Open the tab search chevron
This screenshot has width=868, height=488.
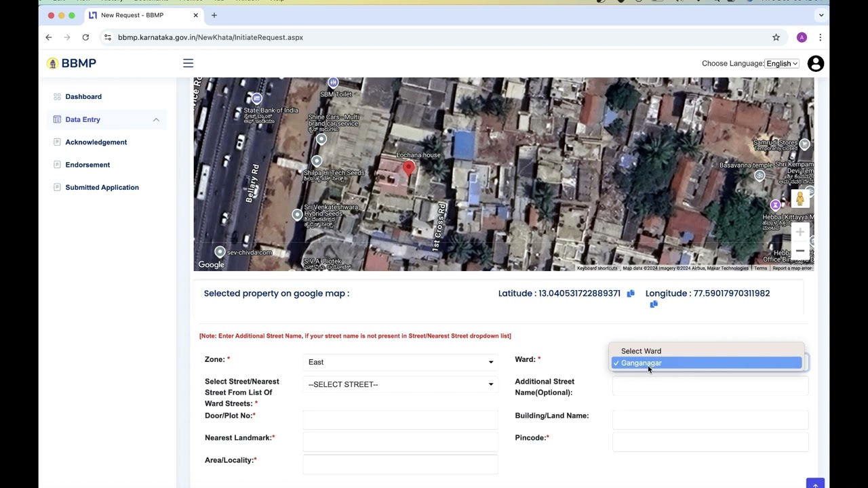click(821, 15)
